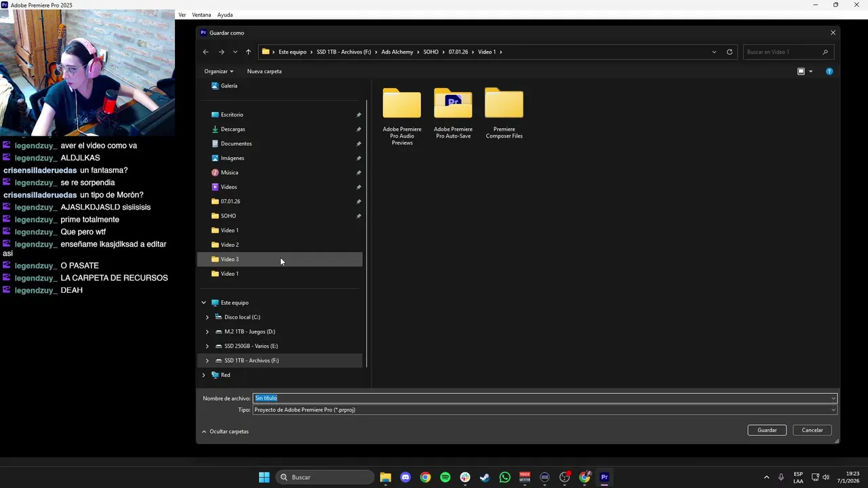Open Adobe Premiere Pro Audio Previews folder
This screenshot has height=488, width=868.
(402, 117)
